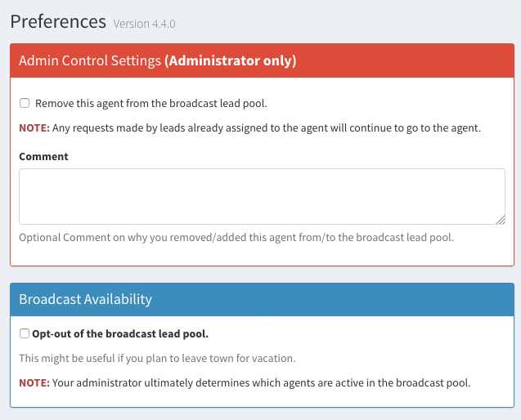Click the bold 'Opt-out of the broadcast lead pool.' label
This screenshot has height=420, width=521.
click(120, 333)
